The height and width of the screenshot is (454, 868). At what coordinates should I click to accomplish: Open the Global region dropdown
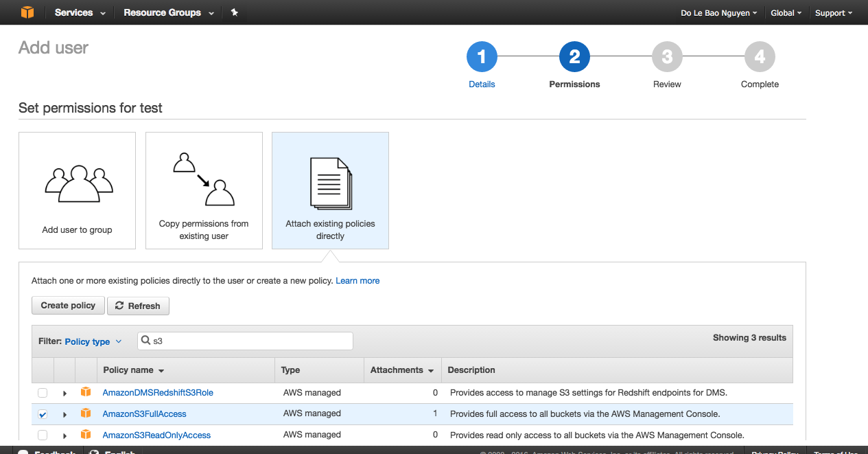pyautogui.click(x=786, y=12)
